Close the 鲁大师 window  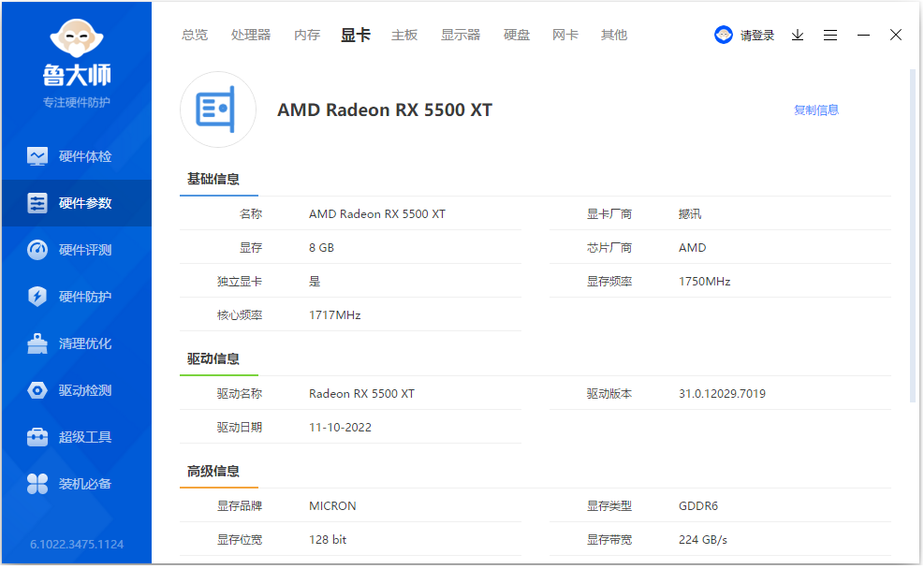click(x=896, y=36)
